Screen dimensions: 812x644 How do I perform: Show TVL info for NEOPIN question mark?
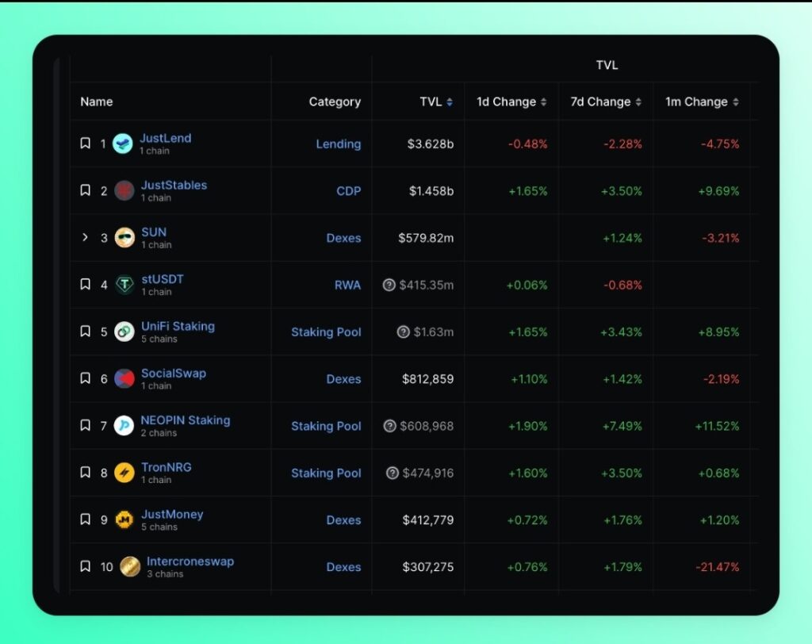pyautogui.click(x=389, y=426)
